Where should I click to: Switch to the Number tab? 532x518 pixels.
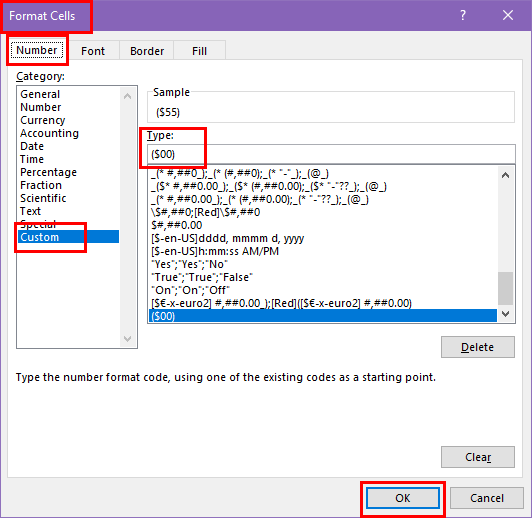pos(37,50)
